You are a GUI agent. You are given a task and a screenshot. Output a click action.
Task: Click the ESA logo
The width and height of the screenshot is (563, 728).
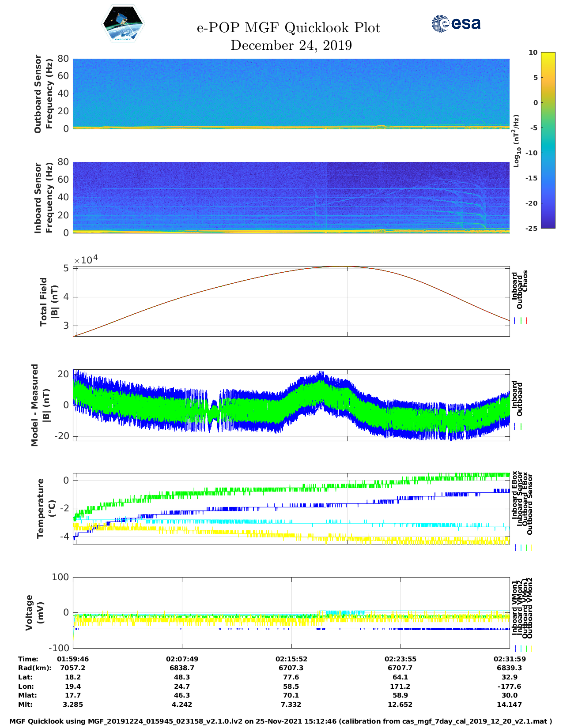(x=456, y=23)
